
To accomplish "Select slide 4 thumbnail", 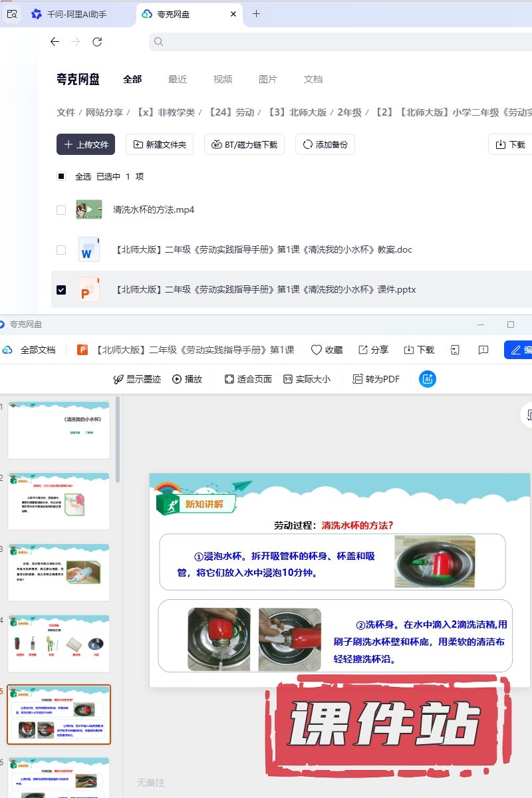I will pos(59,643).
